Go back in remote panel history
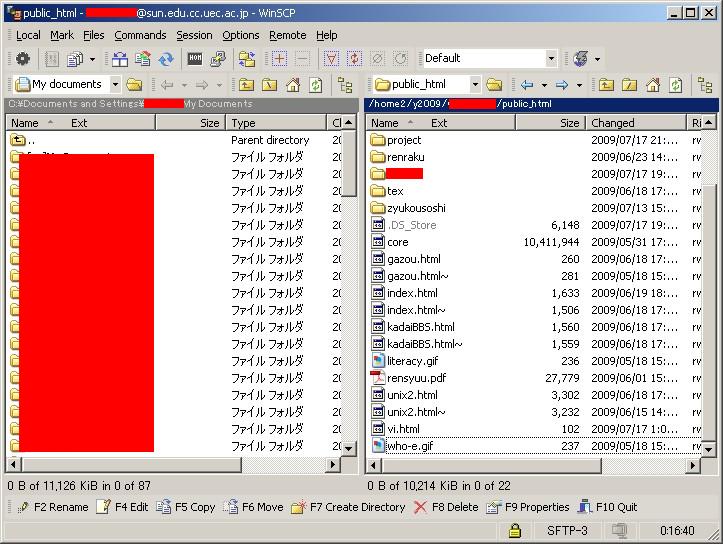Screen dimensions: 723x544 pyautogui.click(x=527, y=85)
